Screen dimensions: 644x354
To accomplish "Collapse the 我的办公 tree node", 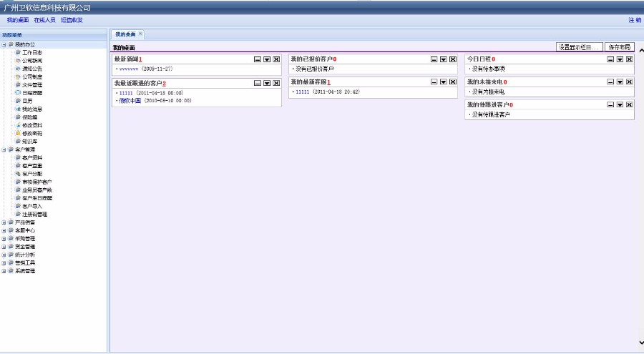I will pos(4,44).
